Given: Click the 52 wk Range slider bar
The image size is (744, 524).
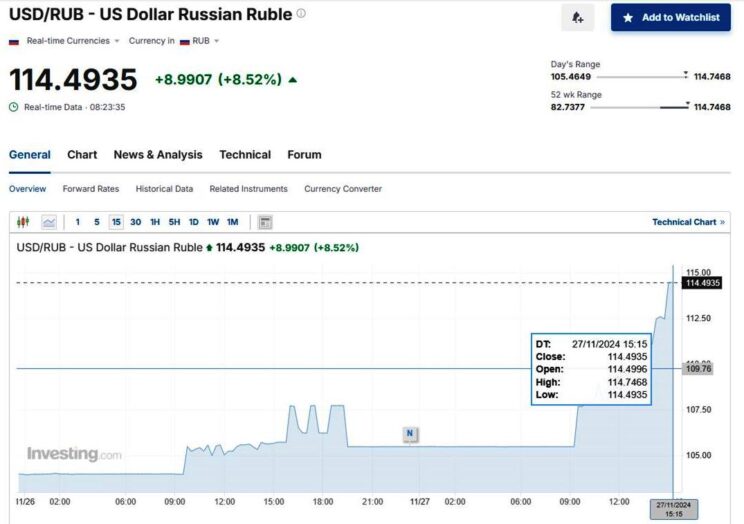Looking at the screenshot, I should pyautogui.click(x=637, y=106).
